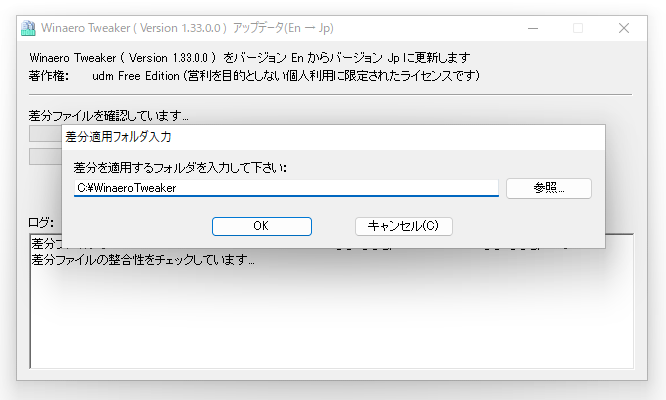The height and width of the screenshot is (400, 666).
Task: Click OK to confirm the folder
Action: click(x=262, y=226)
